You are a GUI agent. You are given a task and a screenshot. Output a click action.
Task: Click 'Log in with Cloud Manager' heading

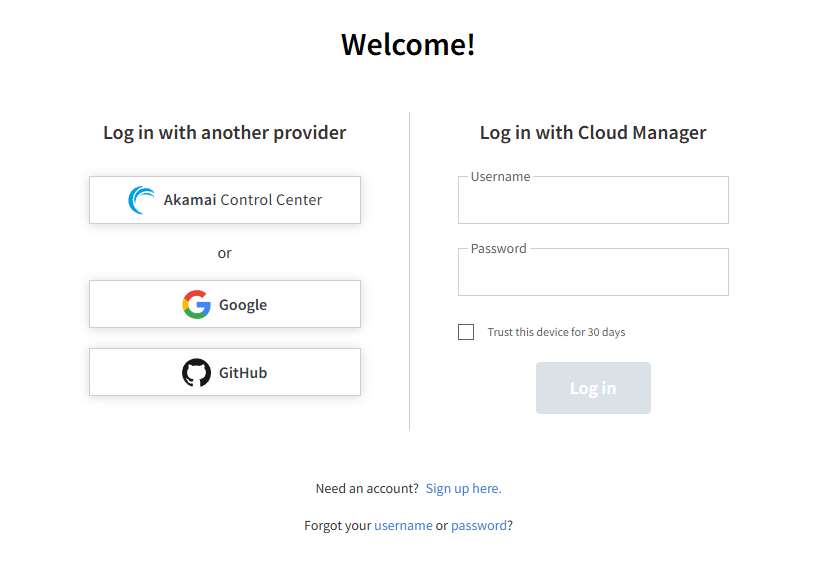coord(593,133)
